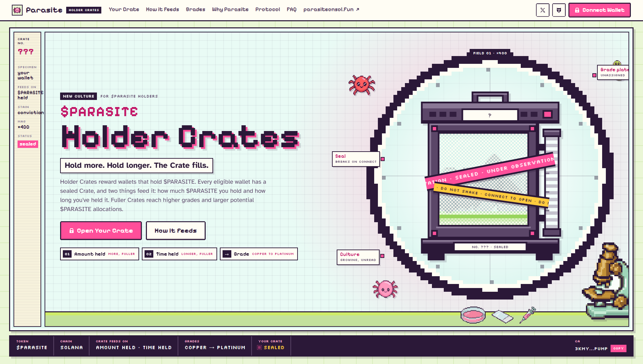Click the ??? crate number in sidebar
The width and height of the screenshot is (643, 364).
(26, 52)
